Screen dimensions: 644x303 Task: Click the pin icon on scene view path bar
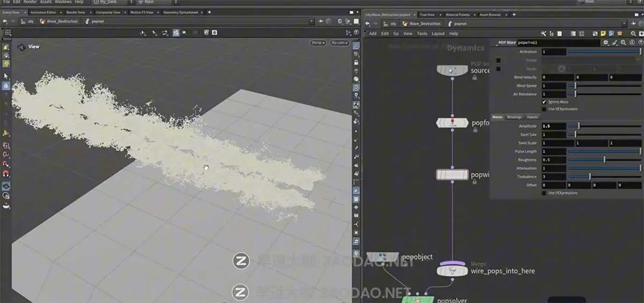click(321, 21)
